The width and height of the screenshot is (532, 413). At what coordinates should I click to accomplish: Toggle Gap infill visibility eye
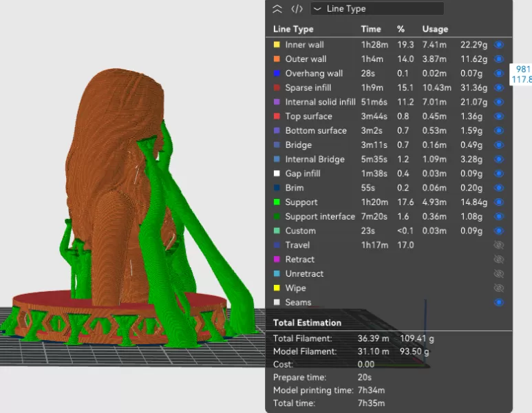click(x=499, y=173)
